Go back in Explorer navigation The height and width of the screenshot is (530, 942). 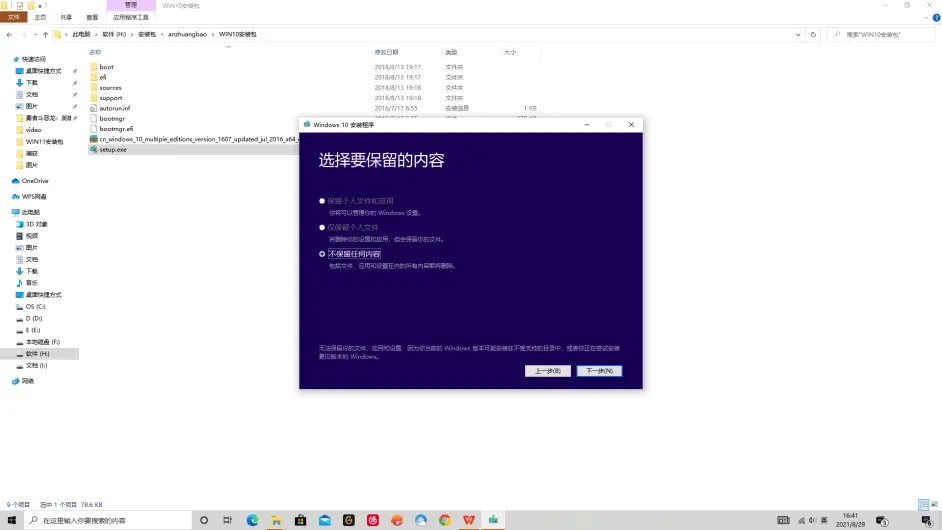9,34
